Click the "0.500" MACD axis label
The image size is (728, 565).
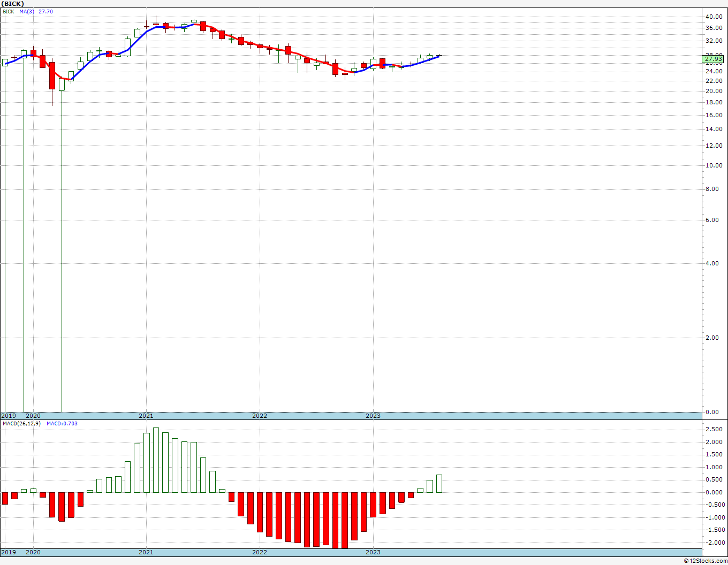[x=715, y=480]
